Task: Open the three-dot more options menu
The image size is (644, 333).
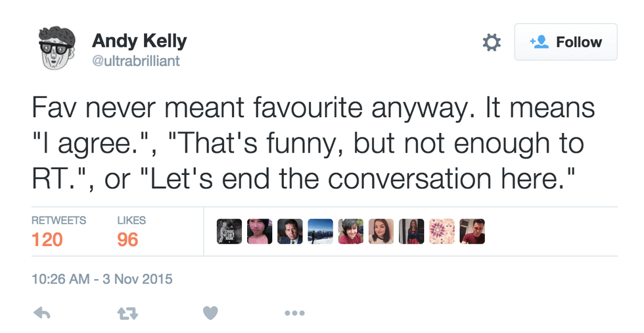Action: [294, 313]
